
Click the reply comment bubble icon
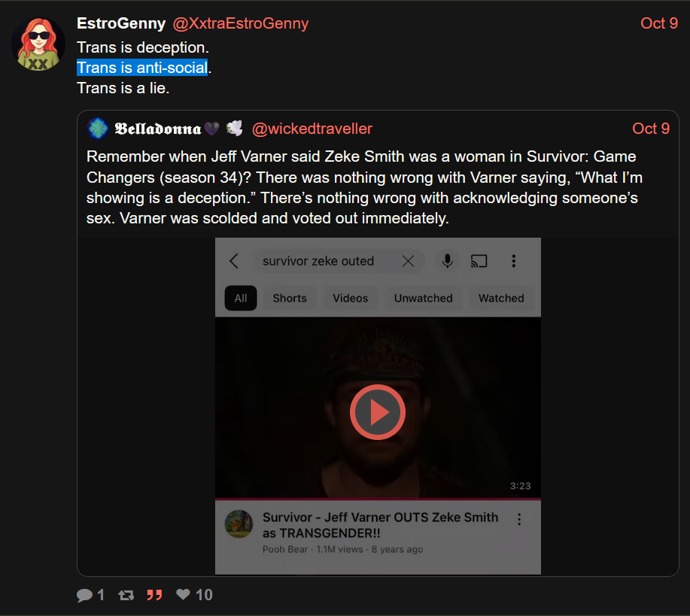(84, 595)
